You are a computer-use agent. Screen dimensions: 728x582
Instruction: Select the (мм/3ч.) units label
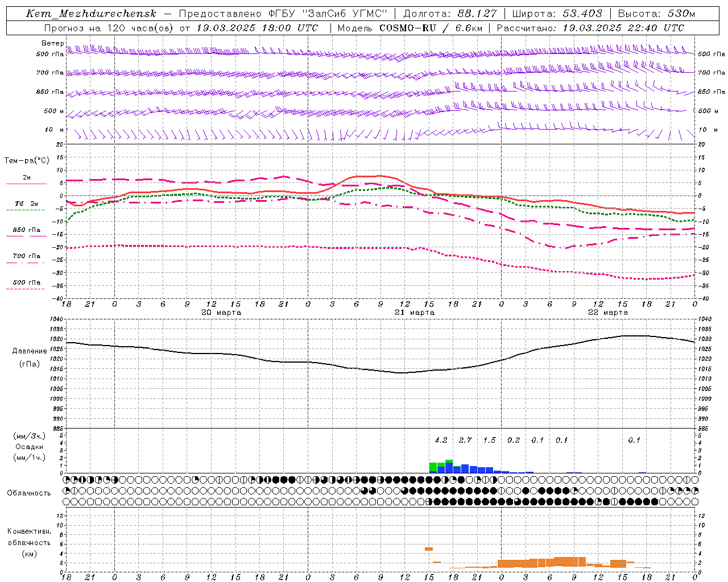coord(29,436)
